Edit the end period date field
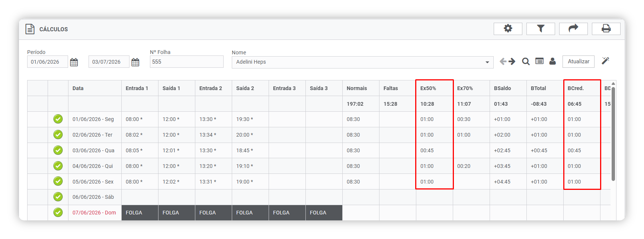This screenshot has height=239, width=644. pos(109,62)
